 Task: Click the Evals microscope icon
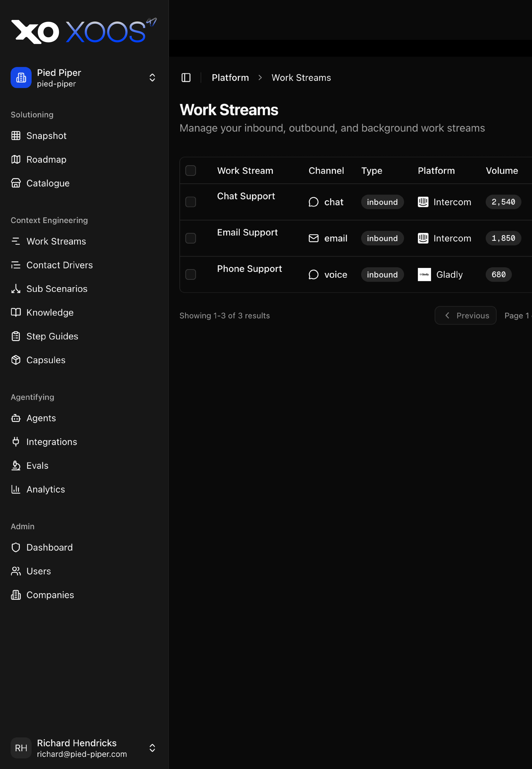coord(16,465)
